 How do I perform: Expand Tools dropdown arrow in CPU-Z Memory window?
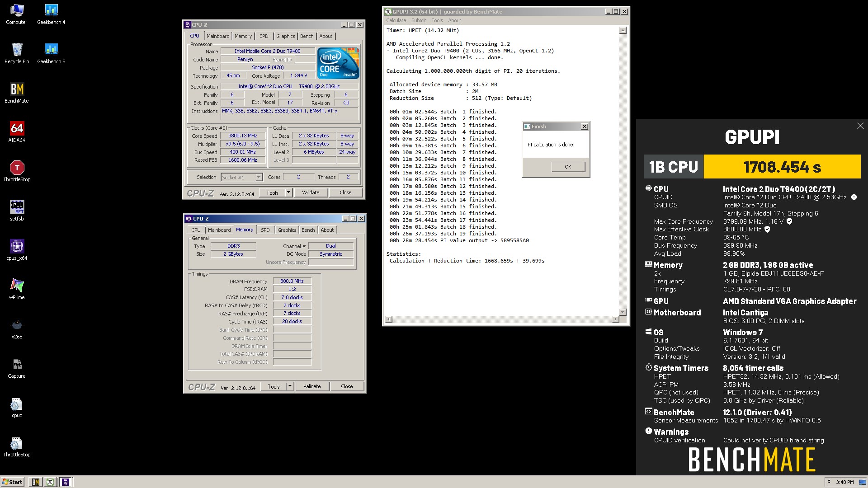[290, 386]
